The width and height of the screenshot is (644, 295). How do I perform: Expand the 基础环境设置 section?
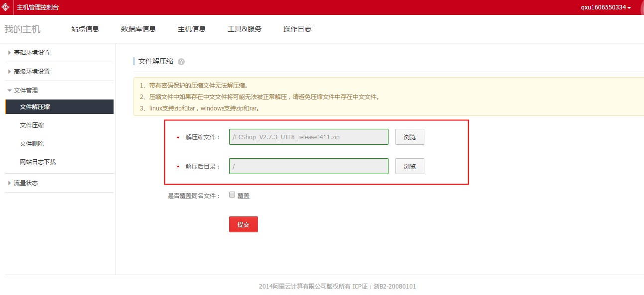32,53
